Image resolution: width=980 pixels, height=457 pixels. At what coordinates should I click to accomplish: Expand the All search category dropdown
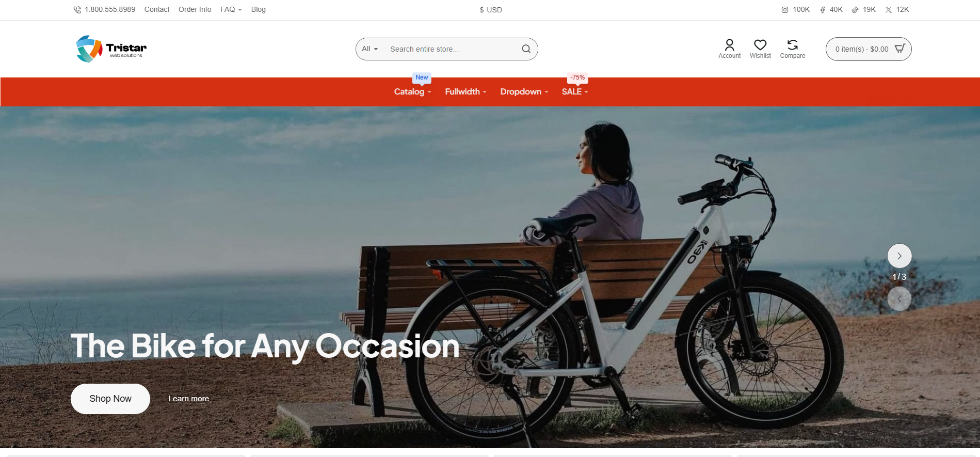[x=370, y=49]
